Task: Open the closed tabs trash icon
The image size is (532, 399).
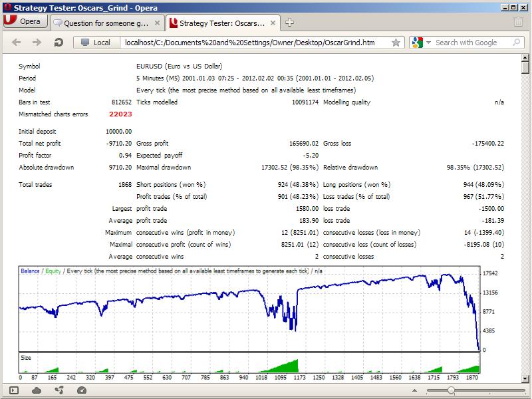Action: (x=518, y=22)
